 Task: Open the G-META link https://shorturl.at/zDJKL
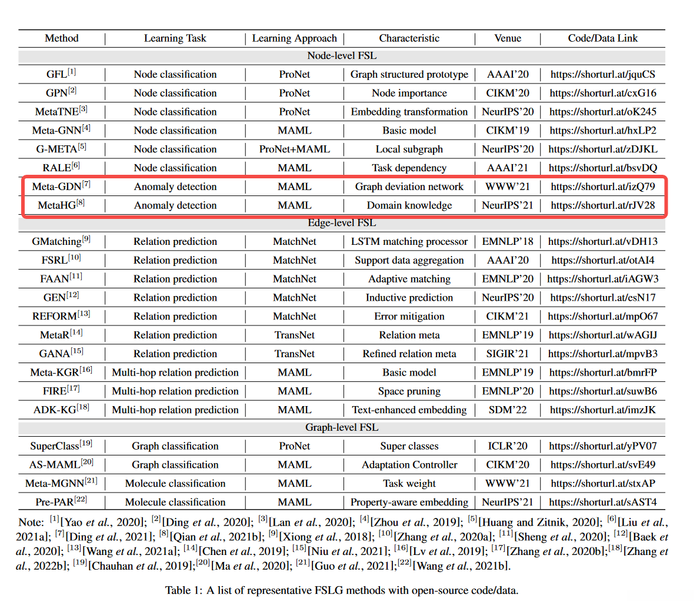click(603, 149)
